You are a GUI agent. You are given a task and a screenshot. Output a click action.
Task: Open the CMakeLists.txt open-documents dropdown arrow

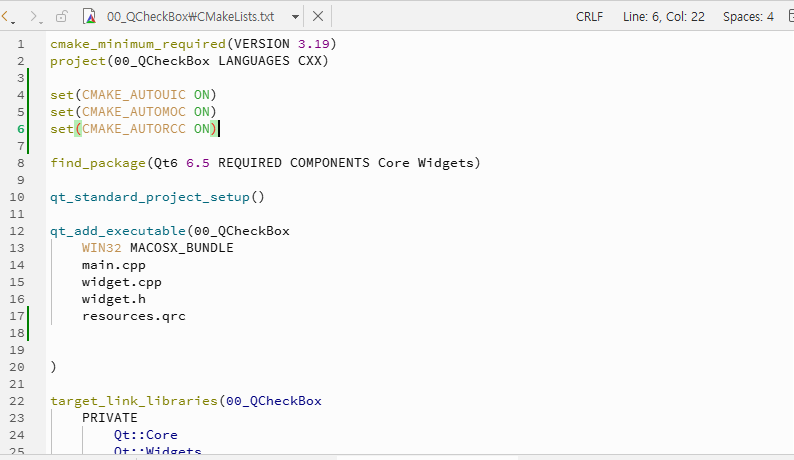click(x=295, y=17)
